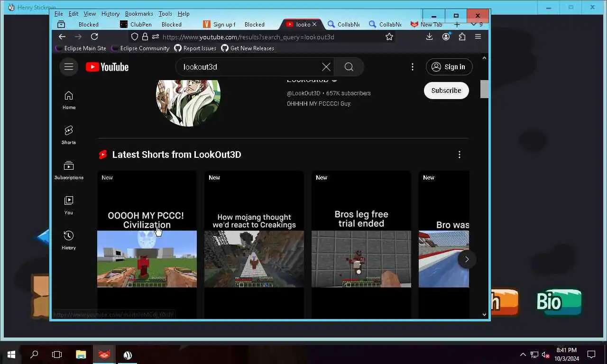Open options menu for Latest Shorts shelf
This screenshot has height=364, width=607.
[x=459, y=155]
